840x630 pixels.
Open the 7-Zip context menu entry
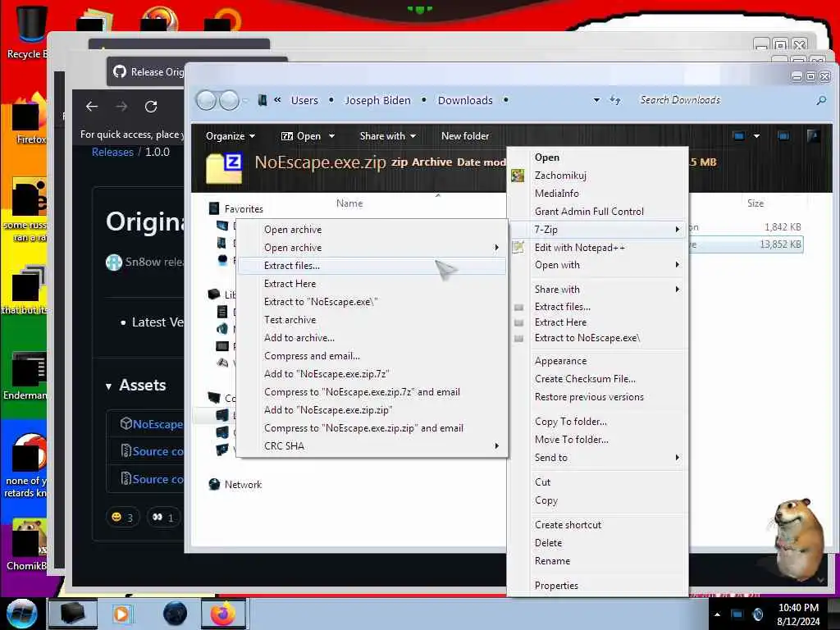pos(597,230)
